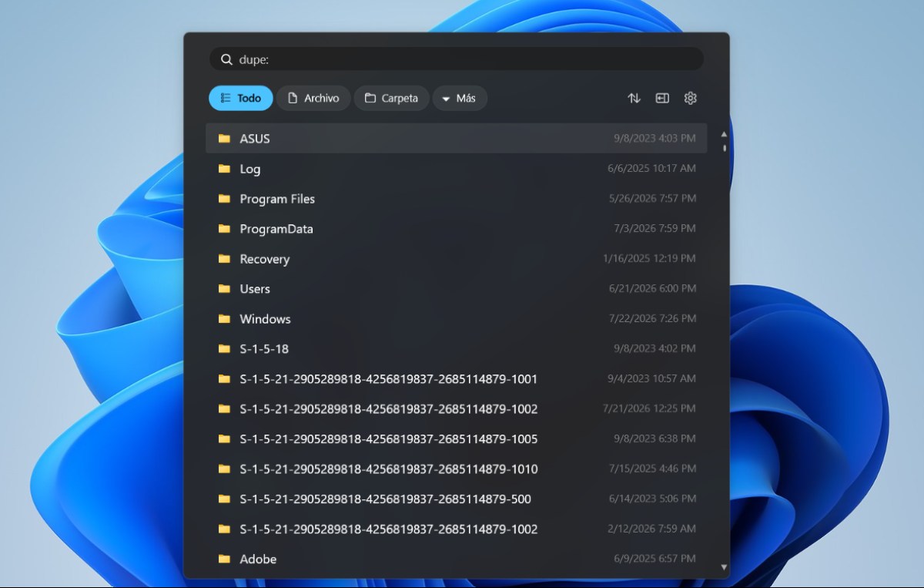Click the Adobe folder icon
This screenshot has width=924, height=588.
tap(224, 559)
